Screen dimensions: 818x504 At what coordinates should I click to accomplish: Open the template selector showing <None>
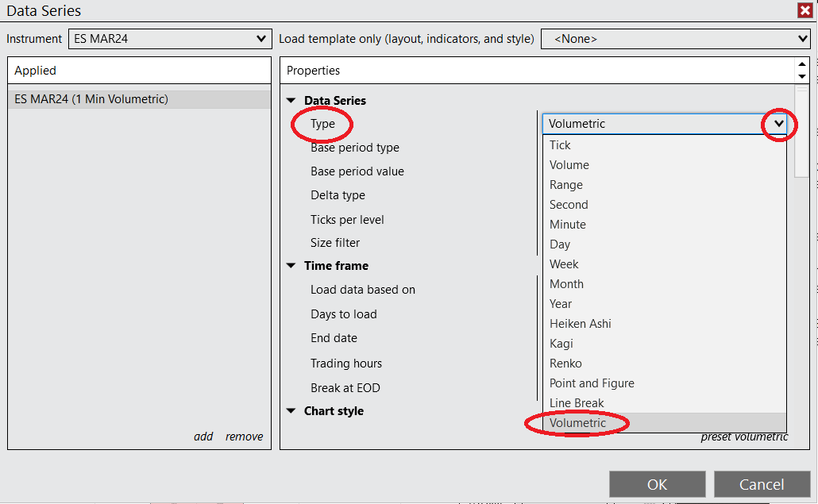(802, 38)
